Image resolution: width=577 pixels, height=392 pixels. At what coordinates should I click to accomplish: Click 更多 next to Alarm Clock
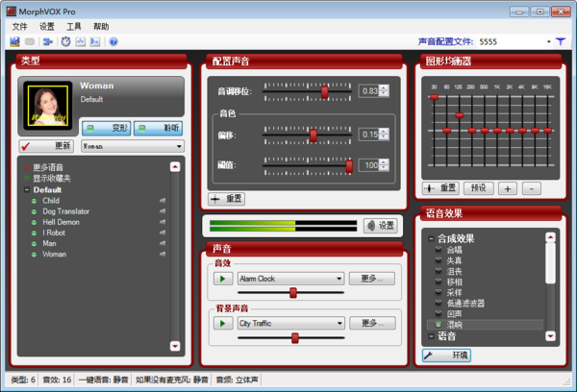pos(371,279)
